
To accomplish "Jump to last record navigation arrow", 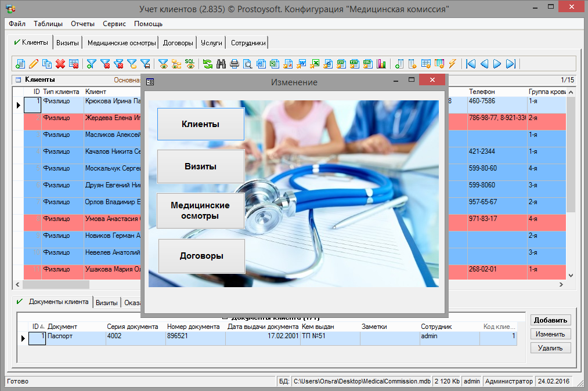I will pyautogui.click(x=511, y=64).
